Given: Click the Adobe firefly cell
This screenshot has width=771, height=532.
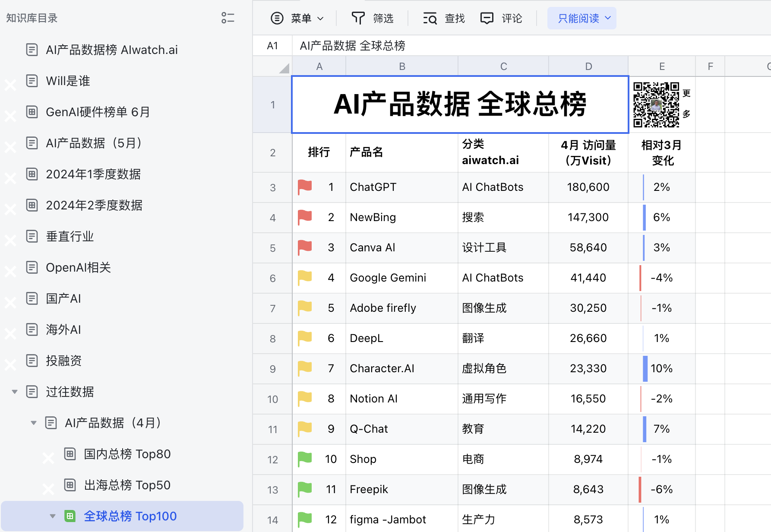Looking at the screenshot, I should [402, 308].
